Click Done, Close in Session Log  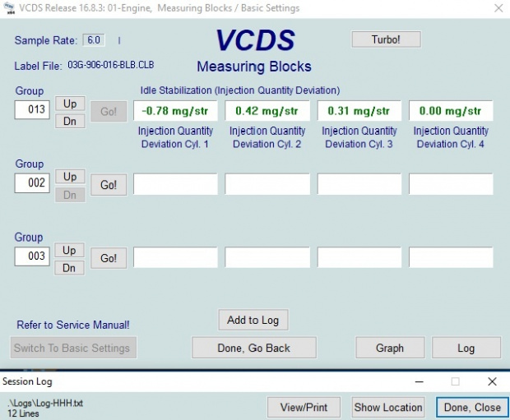coord(472,407)
